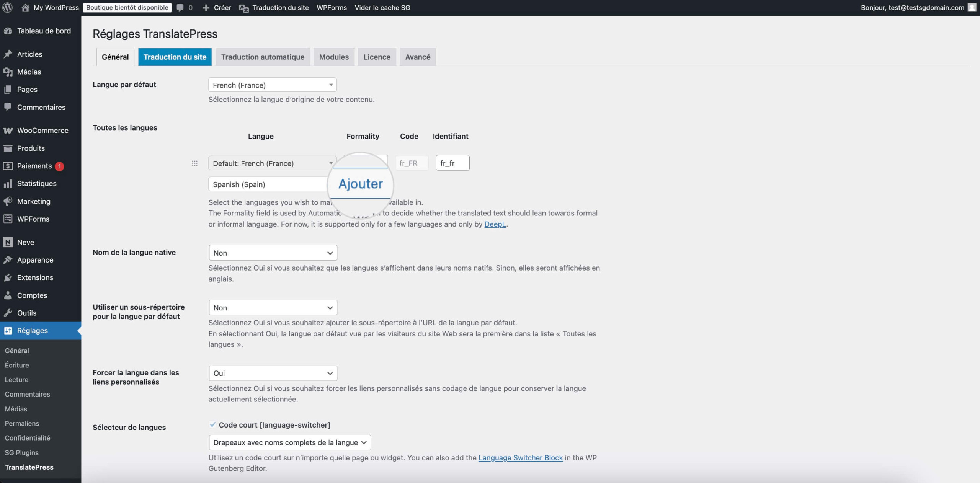The image size is (980, 483).
Task: Open the Écriture settings submenu item
Action: (17, 365)
